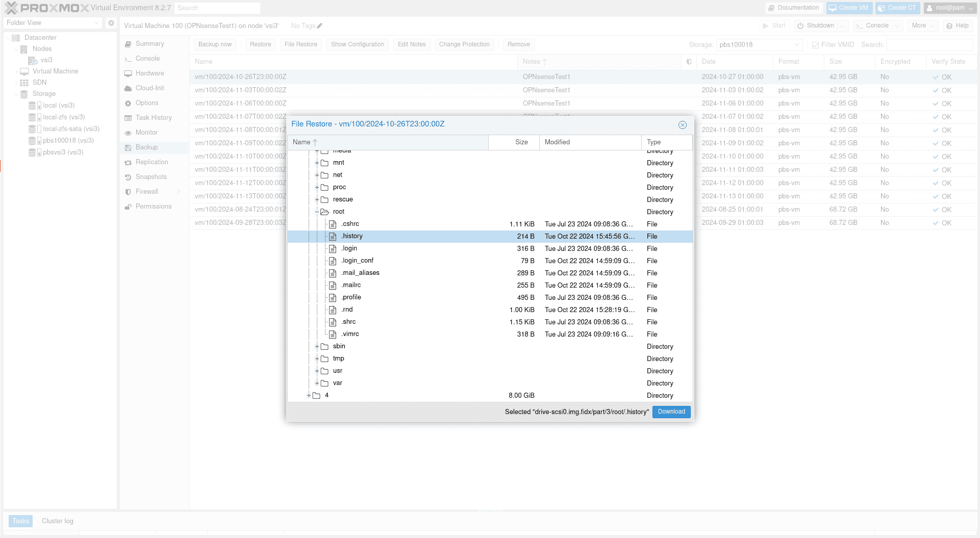The image size is (980, 538).
Task: Click the vsi3 node icon
Action: [x=33, y=60]
